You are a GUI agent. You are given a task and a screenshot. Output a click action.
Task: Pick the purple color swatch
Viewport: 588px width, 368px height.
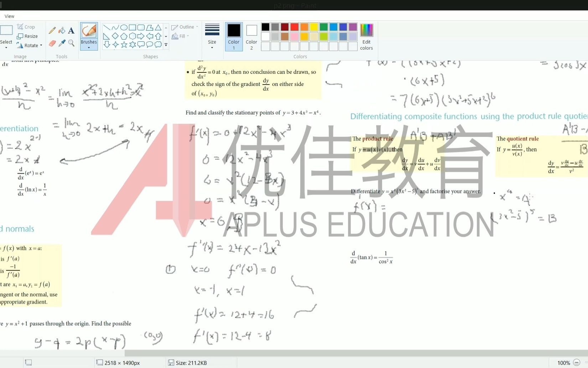point(353,27)
